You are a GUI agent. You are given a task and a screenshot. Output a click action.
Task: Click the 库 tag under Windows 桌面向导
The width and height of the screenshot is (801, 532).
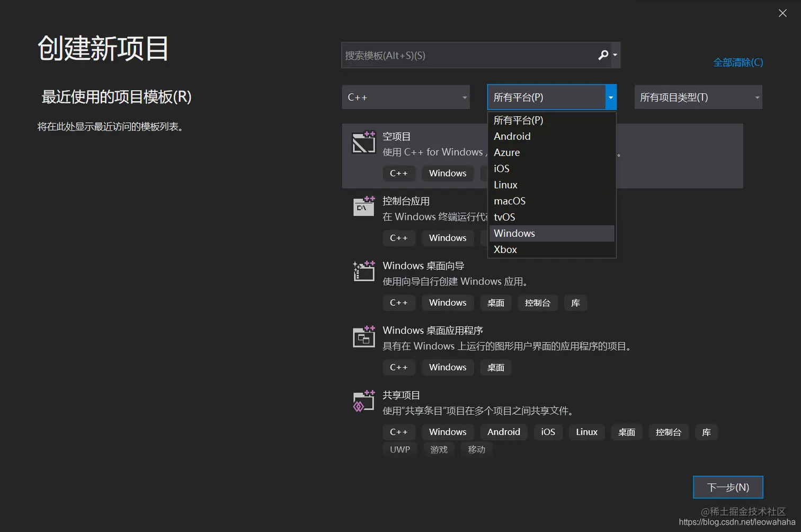[575, 303]
